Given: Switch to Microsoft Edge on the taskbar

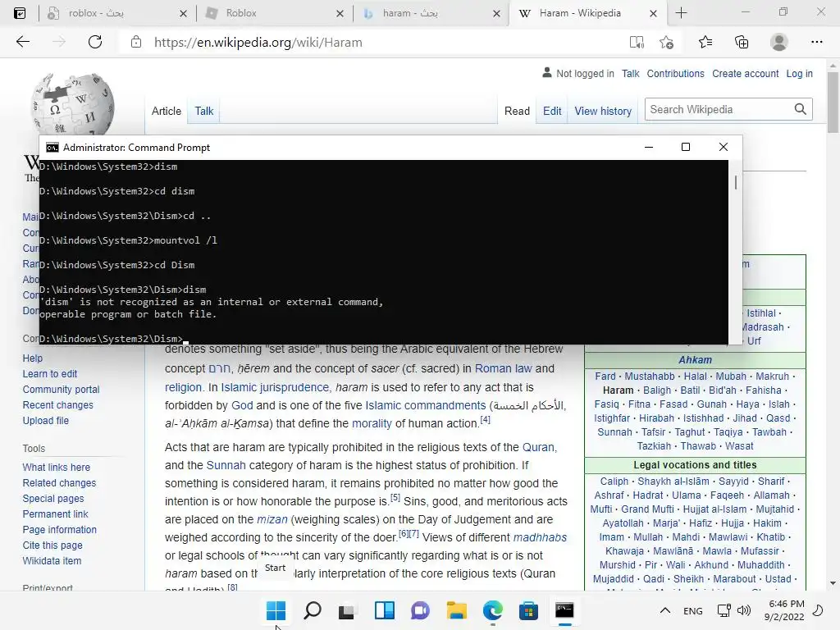Looking at the screenshot, I should point(492,610).
